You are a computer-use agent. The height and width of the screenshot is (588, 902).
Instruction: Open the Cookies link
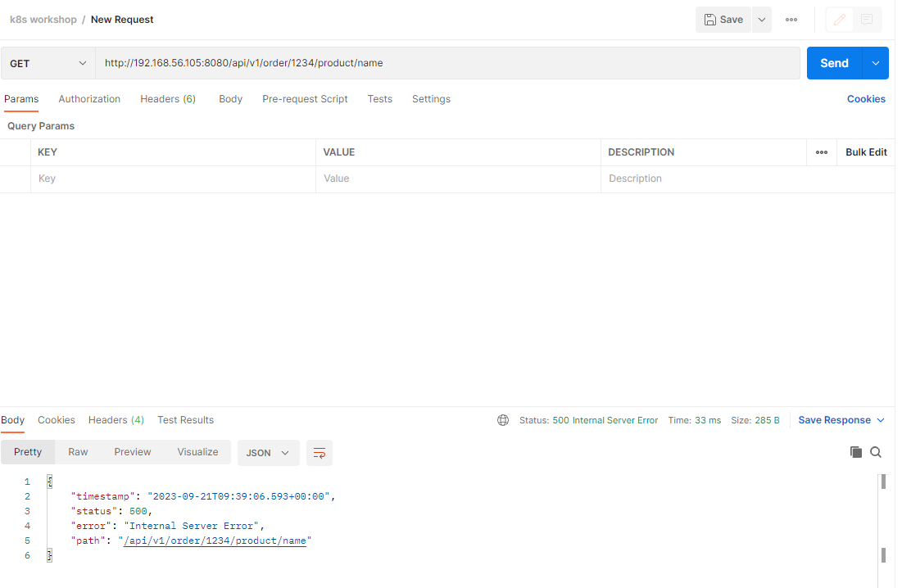866,99
